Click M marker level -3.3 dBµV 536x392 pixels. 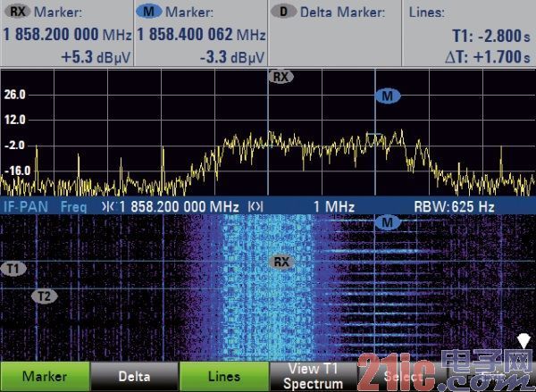pos(232,57)
